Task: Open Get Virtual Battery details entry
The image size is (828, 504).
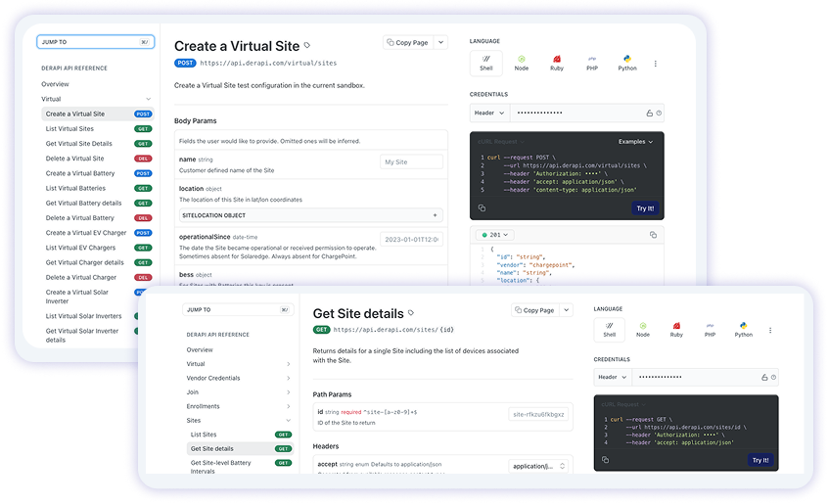Action: tap(98, 204)
